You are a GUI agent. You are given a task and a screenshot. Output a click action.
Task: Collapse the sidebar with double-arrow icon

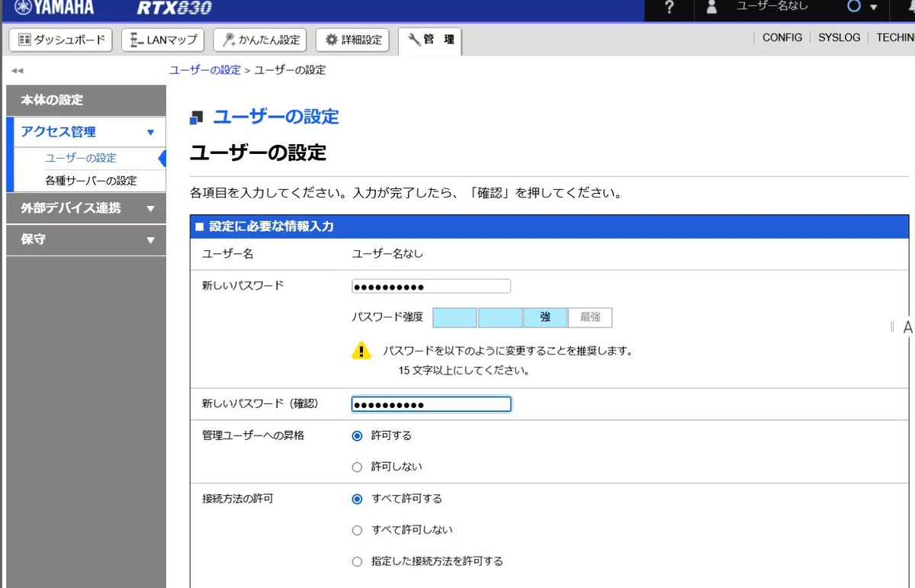coord(17,71)
